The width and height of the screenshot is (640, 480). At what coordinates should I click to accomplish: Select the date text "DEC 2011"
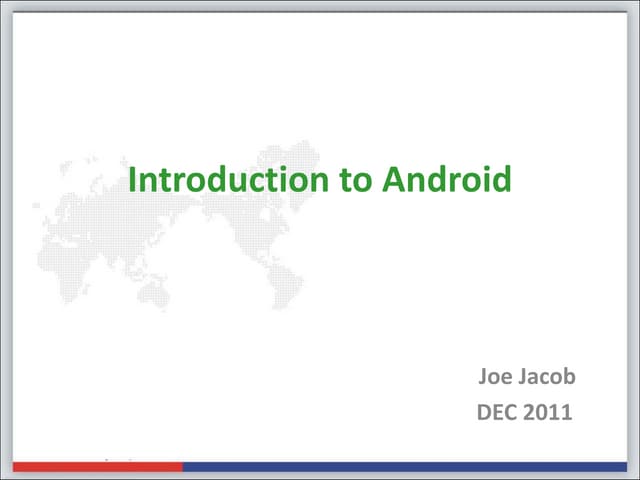(524, 412)
